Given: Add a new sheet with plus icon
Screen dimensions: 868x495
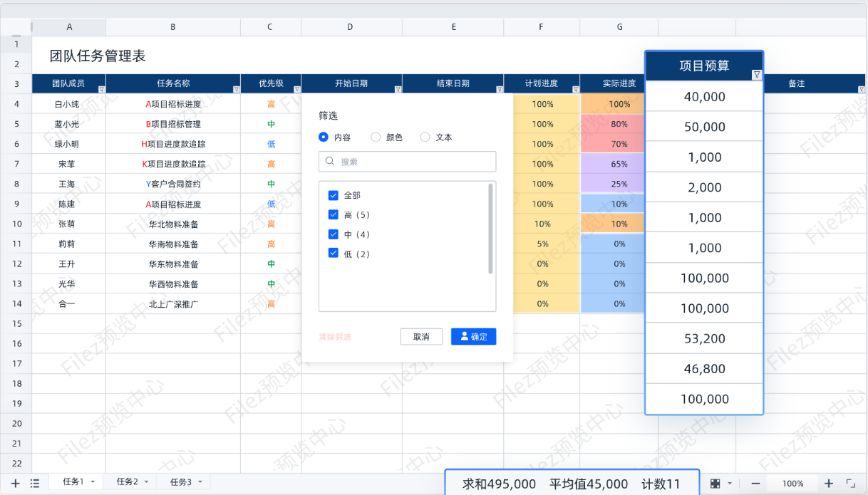Looking at the screenshot, I should [16, 484].
